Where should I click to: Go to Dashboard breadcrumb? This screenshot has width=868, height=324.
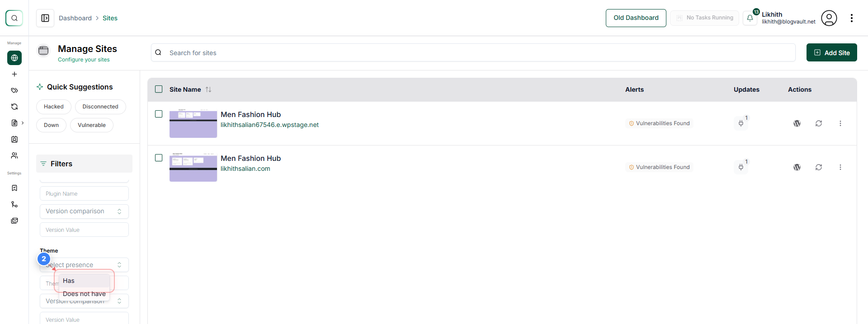tap(75, 18)
